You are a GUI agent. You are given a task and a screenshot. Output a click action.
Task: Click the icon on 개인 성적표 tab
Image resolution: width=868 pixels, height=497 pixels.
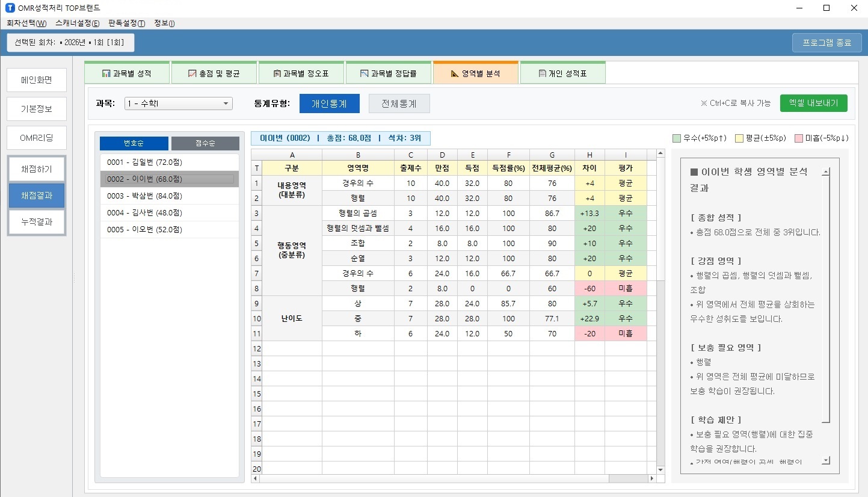coord(542,73)
